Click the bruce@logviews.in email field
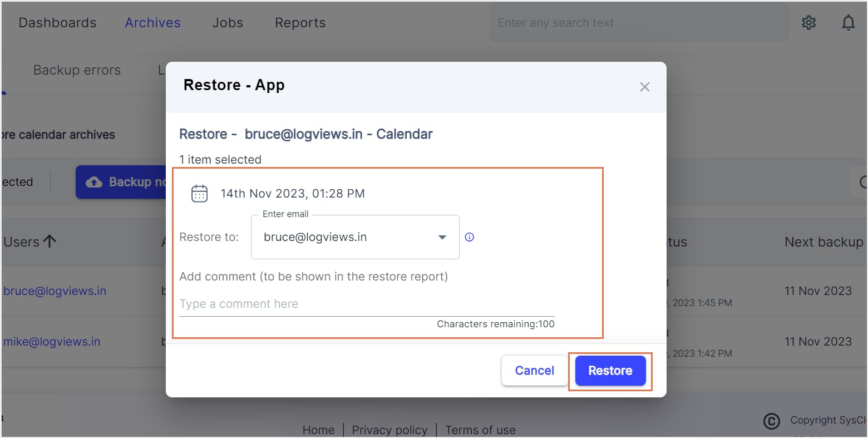Screen dimensions: 868x438 pyautogui.click(x=355, y=237)
